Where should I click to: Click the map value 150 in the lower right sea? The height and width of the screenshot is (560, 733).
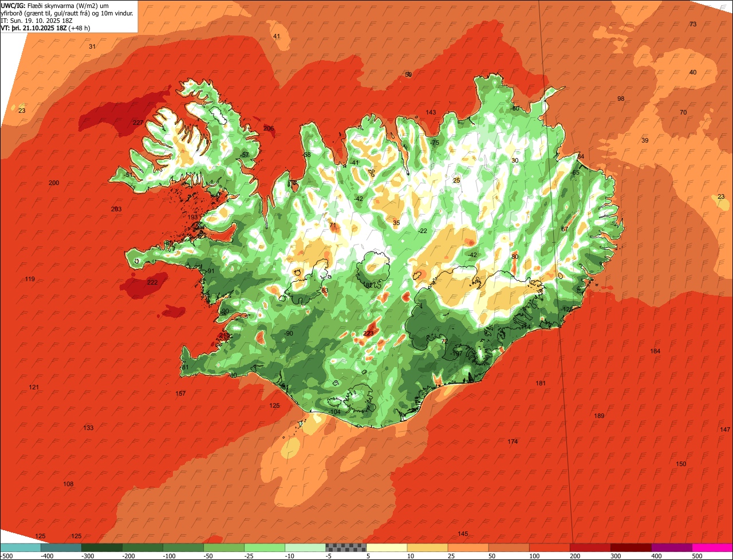tap(681, 464)
